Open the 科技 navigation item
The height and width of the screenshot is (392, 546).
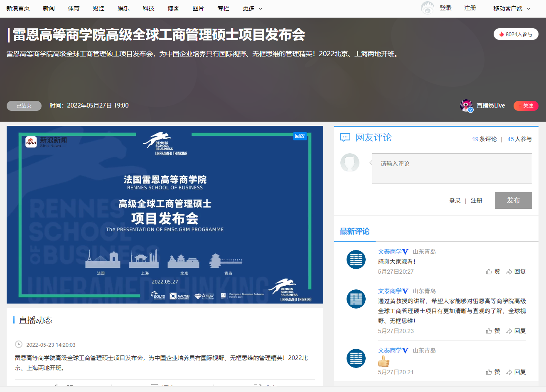148,8
